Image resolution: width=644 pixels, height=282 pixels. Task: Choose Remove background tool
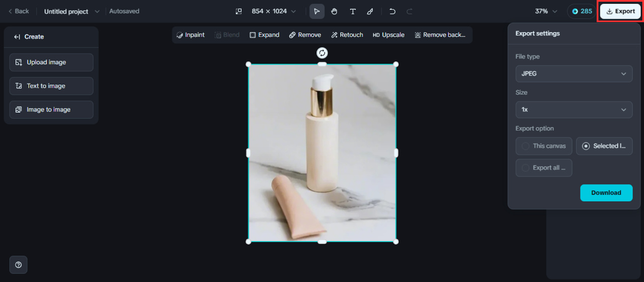point(440,35)
